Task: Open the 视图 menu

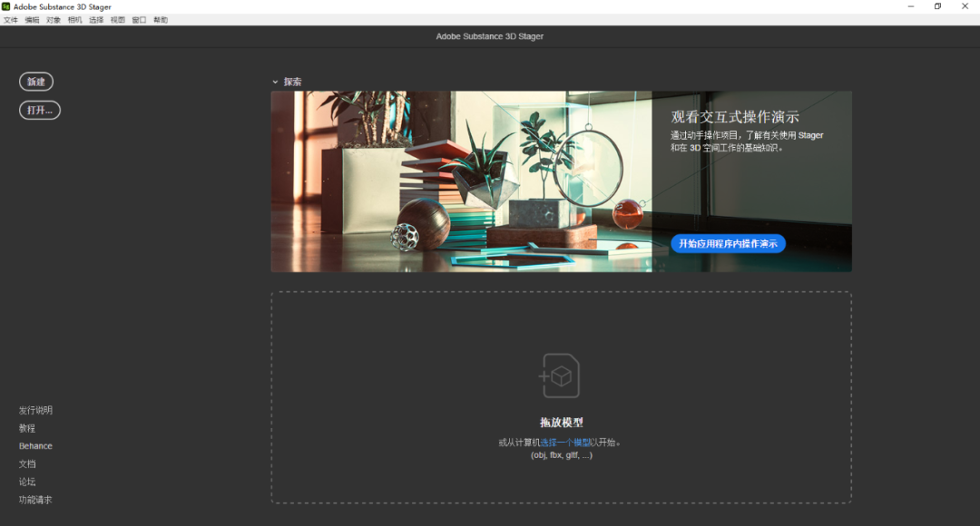Action: click(x=118, y=20)
